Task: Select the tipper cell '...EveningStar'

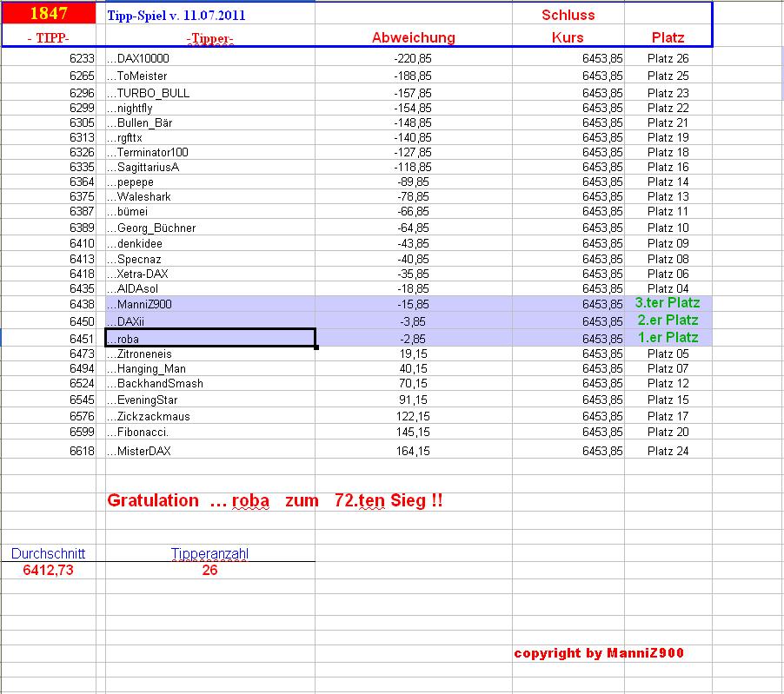Action: coord(210,400)
